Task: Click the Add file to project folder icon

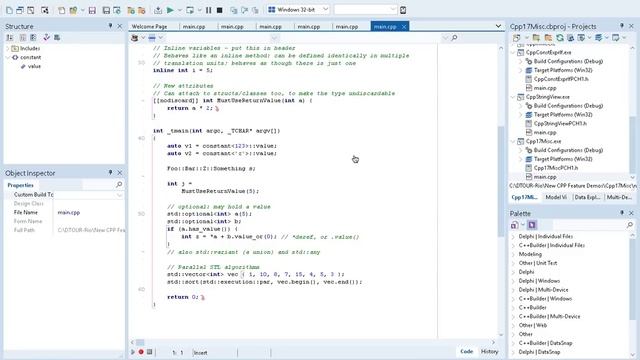Action: click(x=131, y=10)
